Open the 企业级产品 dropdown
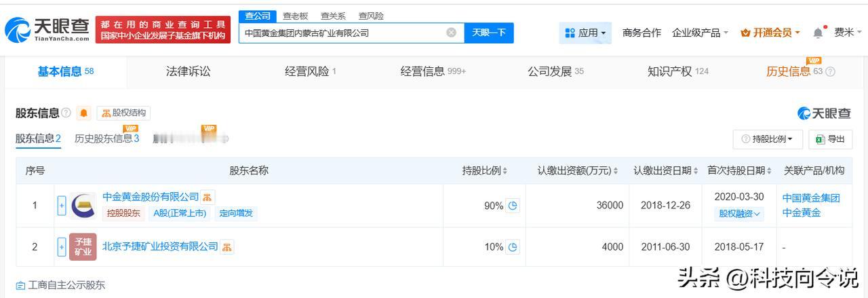The height and width of the screenshot is (298, 868). (x=700, y=33)
